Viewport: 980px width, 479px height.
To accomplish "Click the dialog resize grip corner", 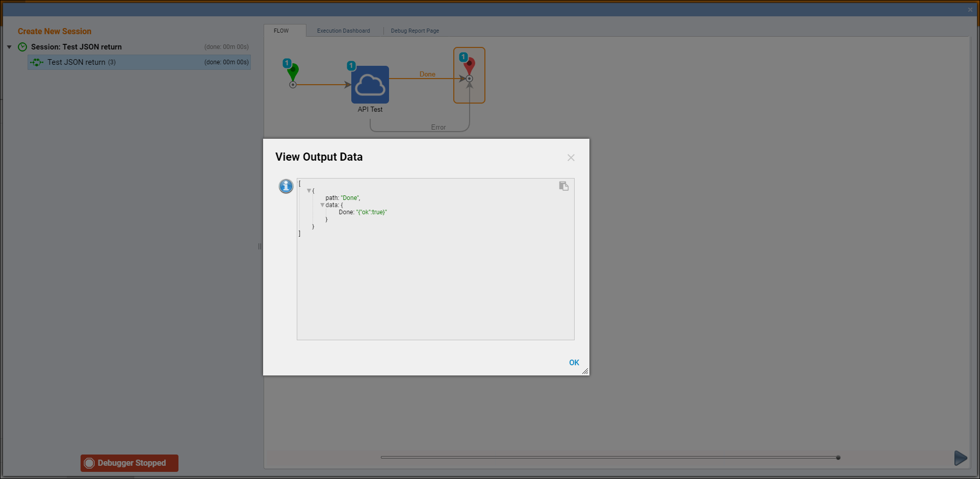I will (x=585, y=371).
